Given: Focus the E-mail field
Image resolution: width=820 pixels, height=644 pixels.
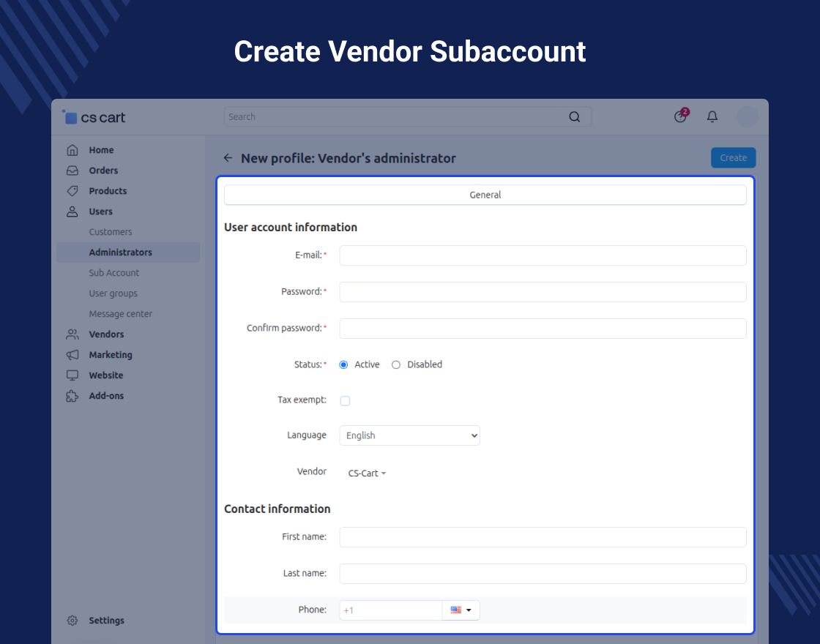Looking at the screenshot, I should pos(543,255).
